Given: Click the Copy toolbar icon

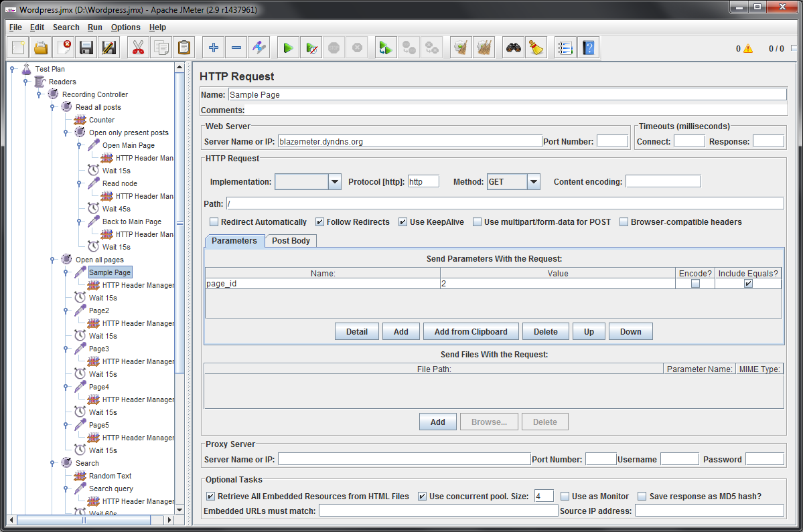Looking at the screenshot, I should coord(161,48).
